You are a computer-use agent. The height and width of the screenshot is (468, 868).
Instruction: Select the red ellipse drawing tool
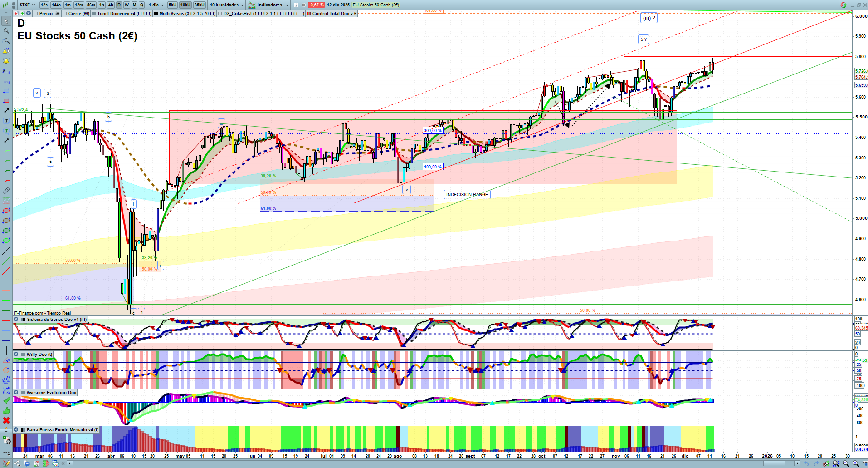coord(6,211)
